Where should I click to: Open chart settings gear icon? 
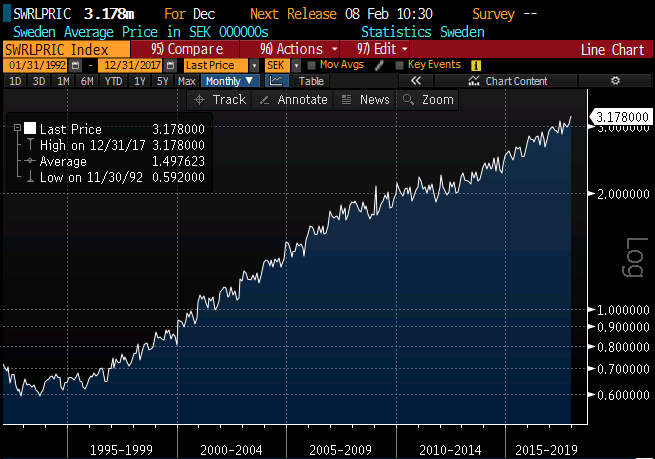pos(615,81)
